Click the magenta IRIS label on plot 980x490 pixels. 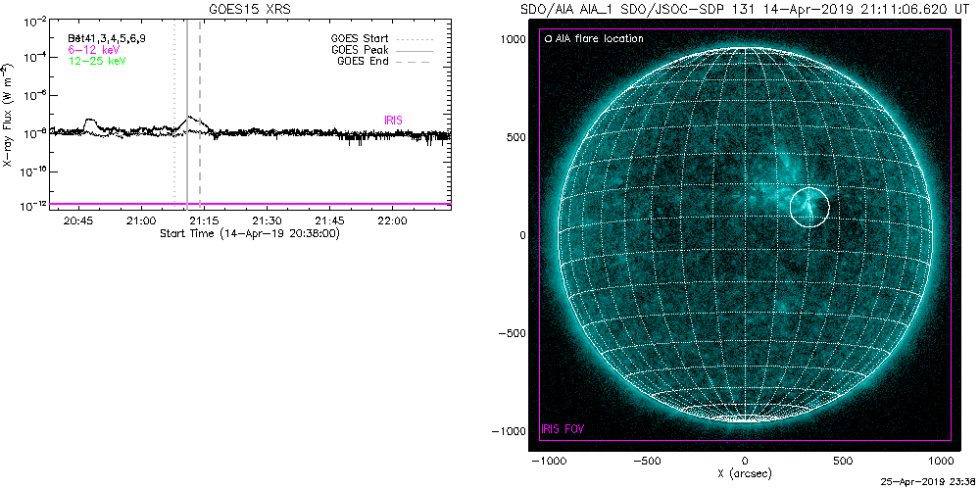pyautogui.click(x=394, y=121)
